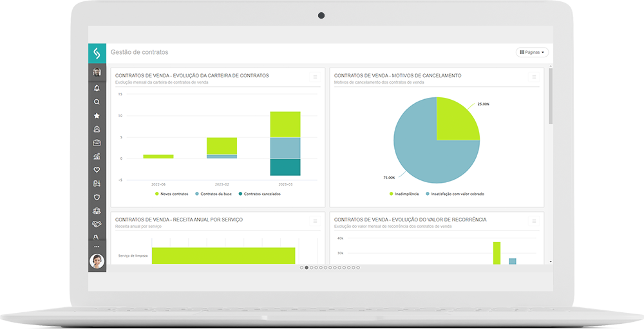The image size is (644, 329).
Task: Expand the three-dots more menu in sidebar
Action: [97, 247]
